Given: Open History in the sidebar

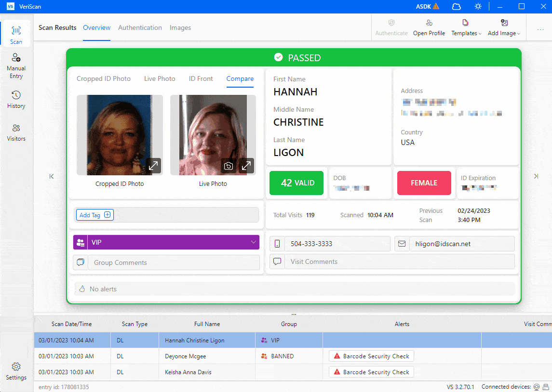Looking at the screenshot, I should pos(16,100).
